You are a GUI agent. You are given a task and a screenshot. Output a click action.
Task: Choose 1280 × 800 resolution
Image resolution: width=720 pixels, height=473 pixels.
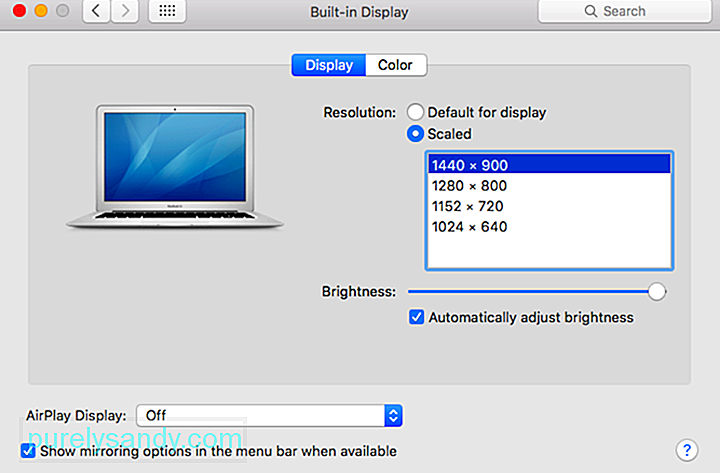coord(549,186)
